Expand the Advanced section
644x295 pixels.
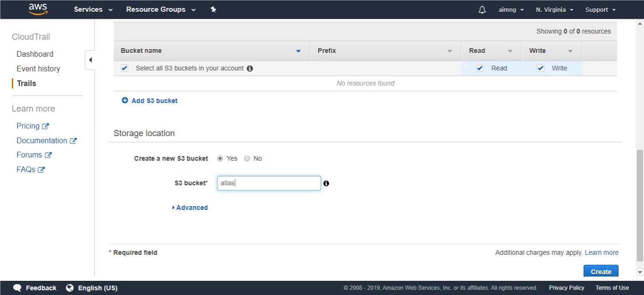click(190, 208)
